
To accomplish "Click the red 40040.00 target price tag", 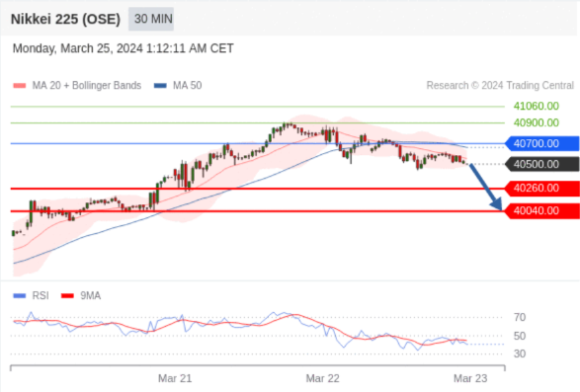I will tap(541, 210).
